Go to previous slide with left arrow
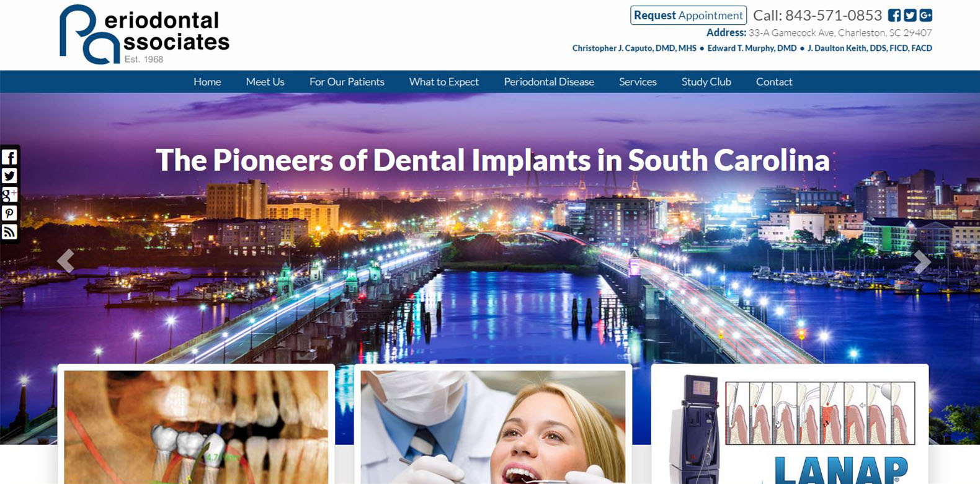980x484 pixels. coord(65,261)
